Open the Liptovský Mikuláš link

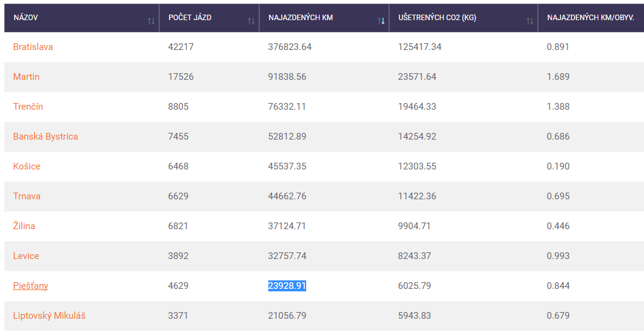(49, 316)
